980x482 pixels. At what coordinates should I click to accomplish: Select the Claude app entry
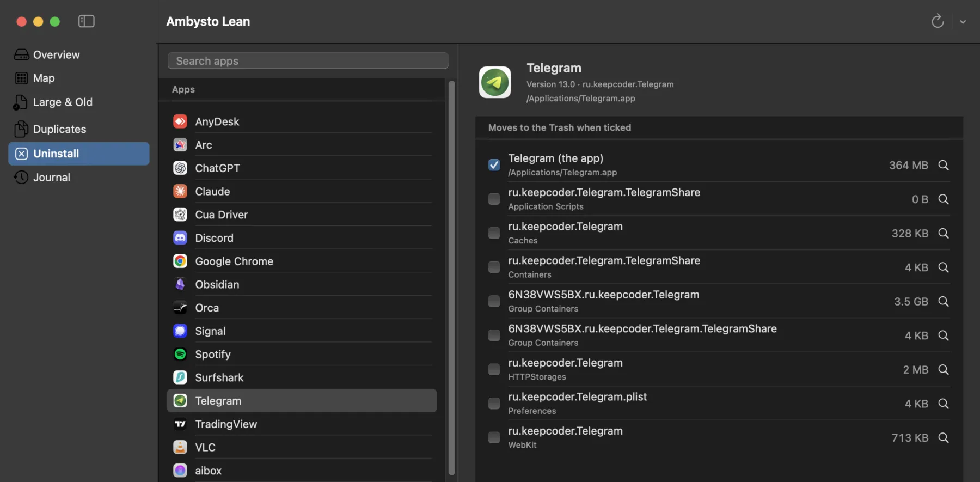[302, 191]
